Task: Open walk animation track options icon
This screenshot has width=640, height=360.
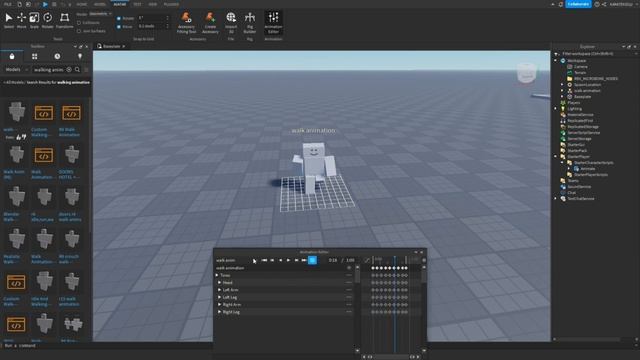Action: 349,268
